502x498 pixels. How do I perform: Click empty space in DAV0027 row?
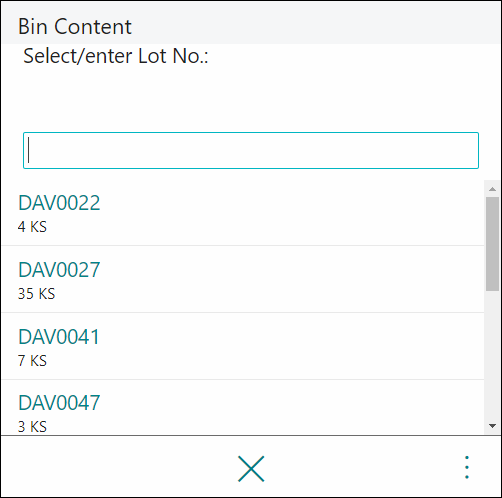point(283,279)
